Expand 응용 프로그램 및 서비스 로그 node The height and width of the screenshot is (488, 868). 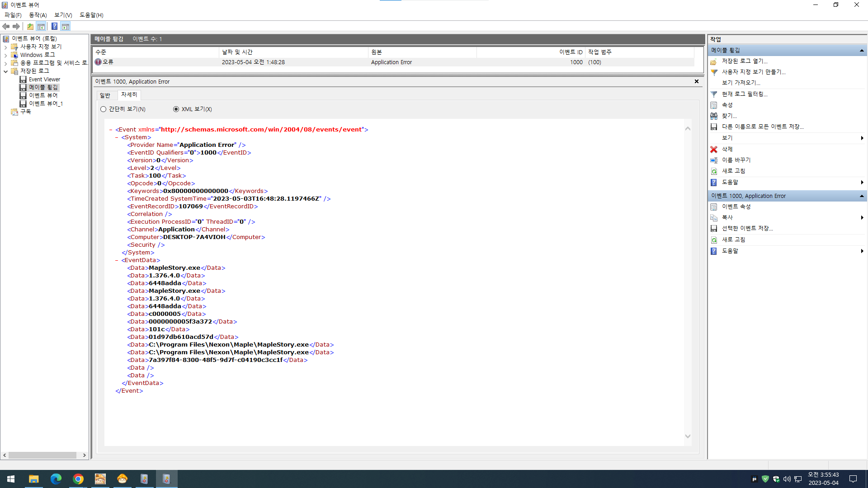[5, 63]
